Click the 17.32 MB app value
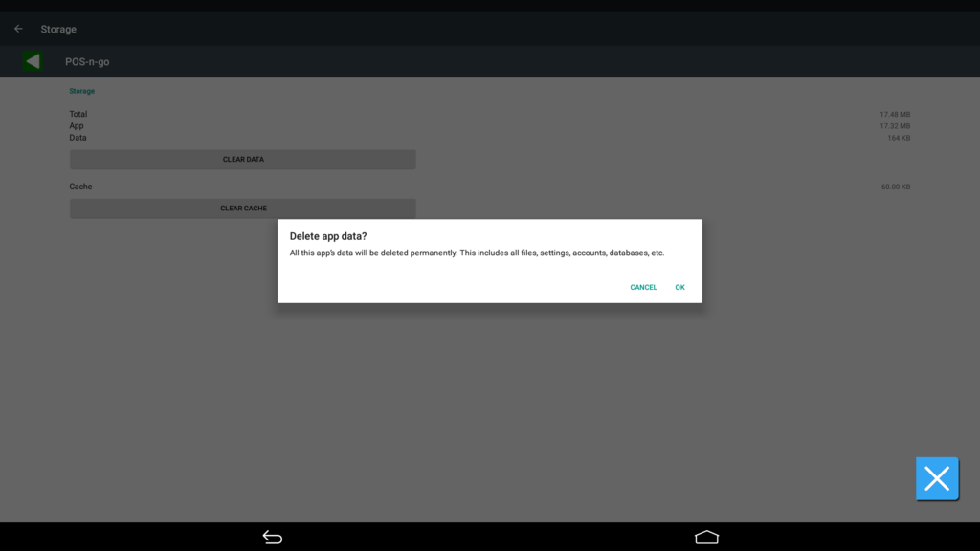Image resolution: width=980 pixels, height=551 pixels. [895, 126]
